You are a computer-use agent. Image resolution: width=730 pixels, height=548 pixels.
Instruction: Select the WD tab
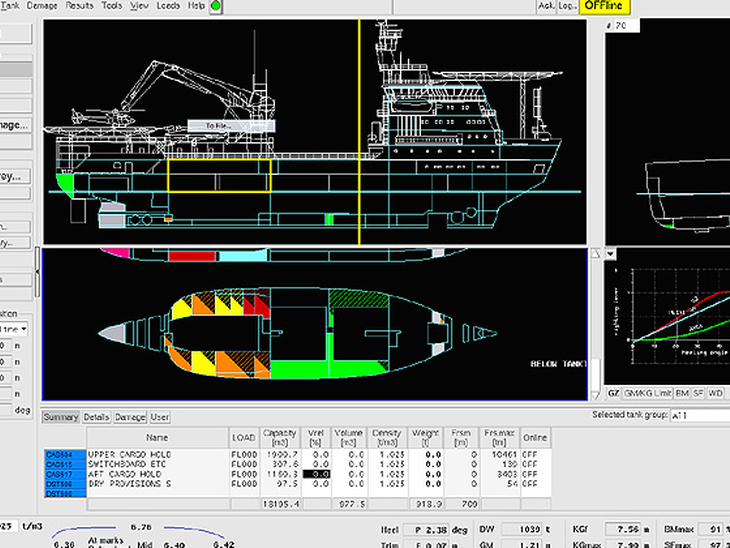715,393
